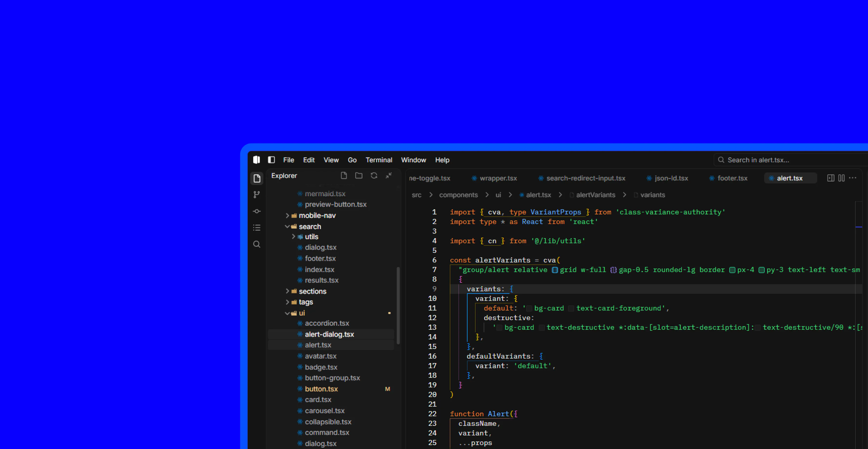Create a new file in Explorer

coord(344,176)
